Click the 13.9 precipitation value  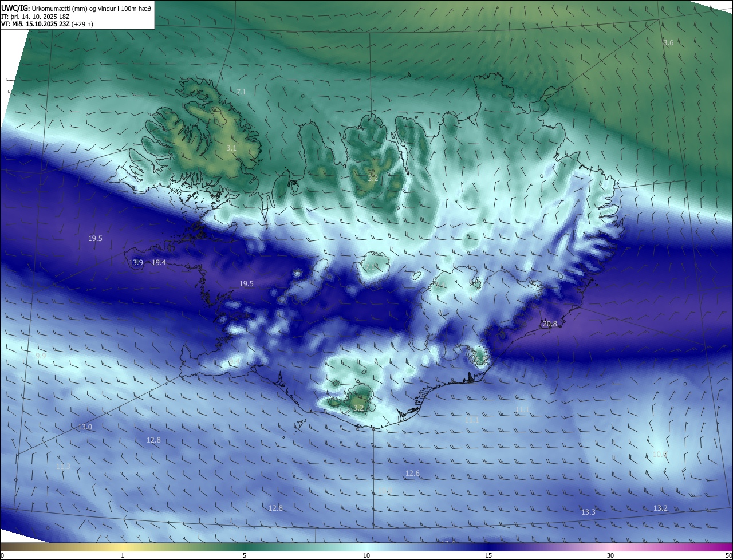136,262
